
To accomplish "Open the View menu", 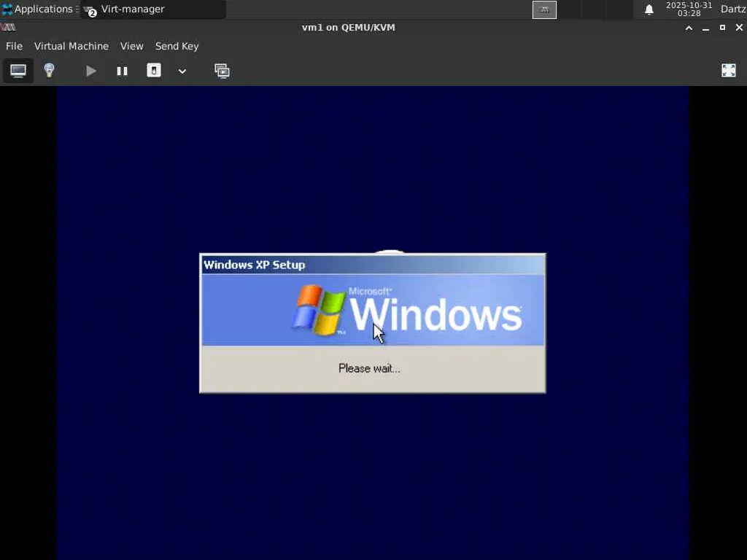I will coord(131,46).
